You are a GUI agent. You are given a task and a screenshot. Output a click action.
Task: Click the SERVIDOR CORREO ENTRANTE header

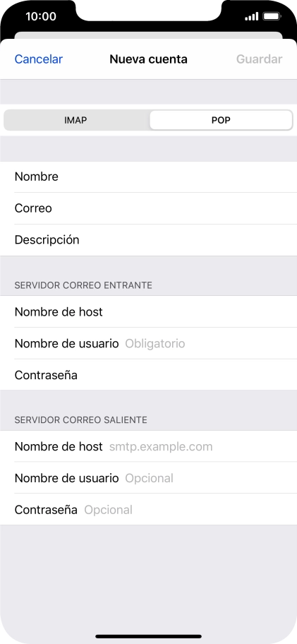point(83,285)
